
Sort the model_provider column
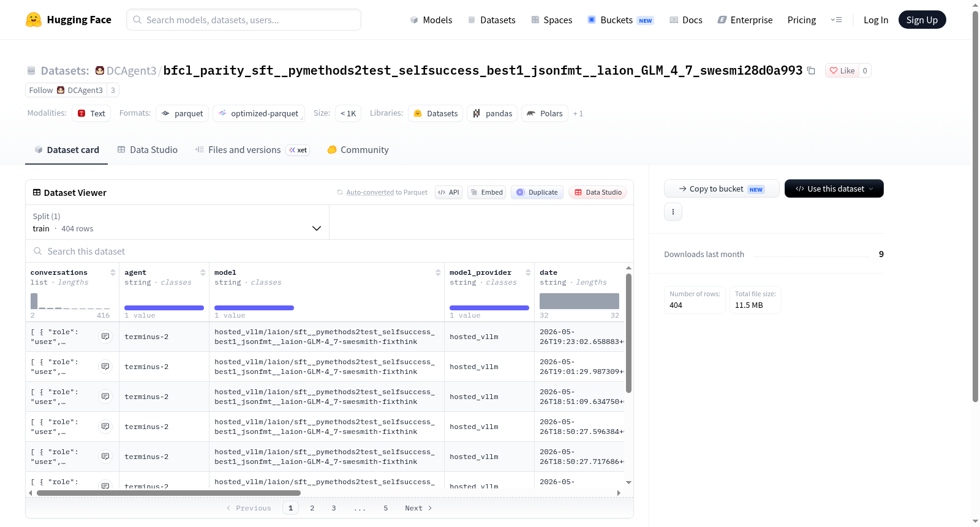(x=528, y=272)
